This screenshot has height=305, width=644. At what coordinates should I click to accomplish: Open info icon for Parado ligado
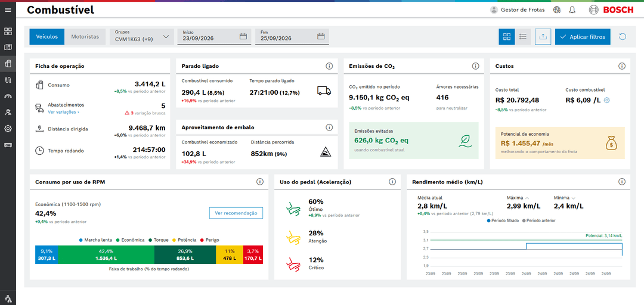click(x=329, y=66)
